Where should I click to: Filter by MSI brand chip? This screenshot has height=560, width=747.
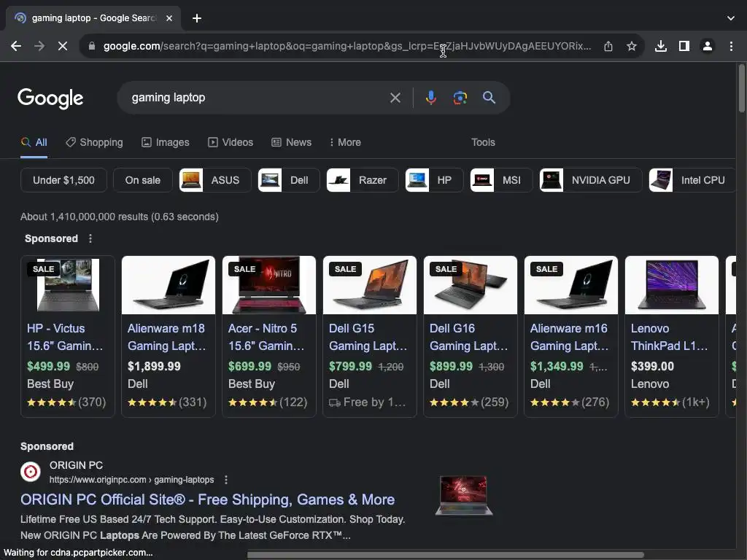501,180
